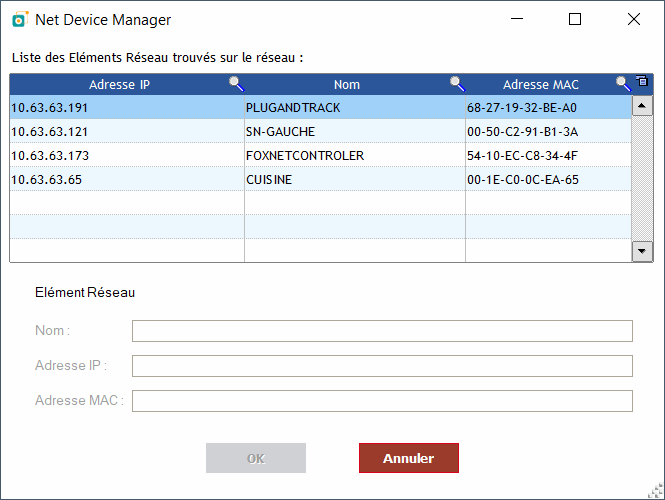The width and height of the screenshot is (665, 500).
Task: Click the Nom input field
Action: click(382, 331)
